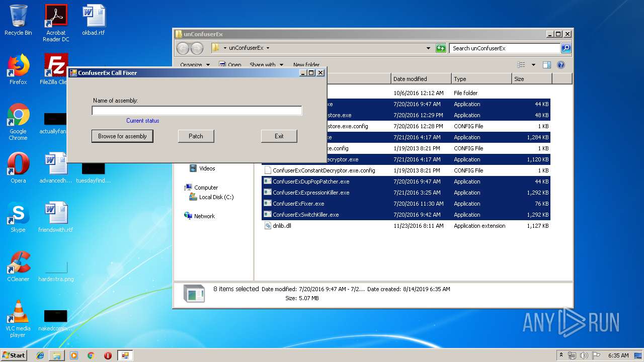The height and width of the screenshot is (362, 644).
Task: Click the Patch button
Action: [196, 136]
